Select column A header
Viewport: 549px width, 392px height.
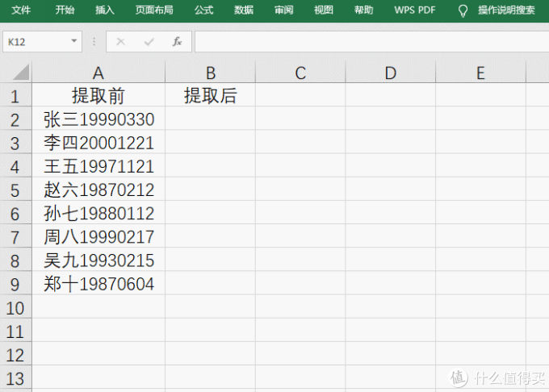tap(98, 73)
